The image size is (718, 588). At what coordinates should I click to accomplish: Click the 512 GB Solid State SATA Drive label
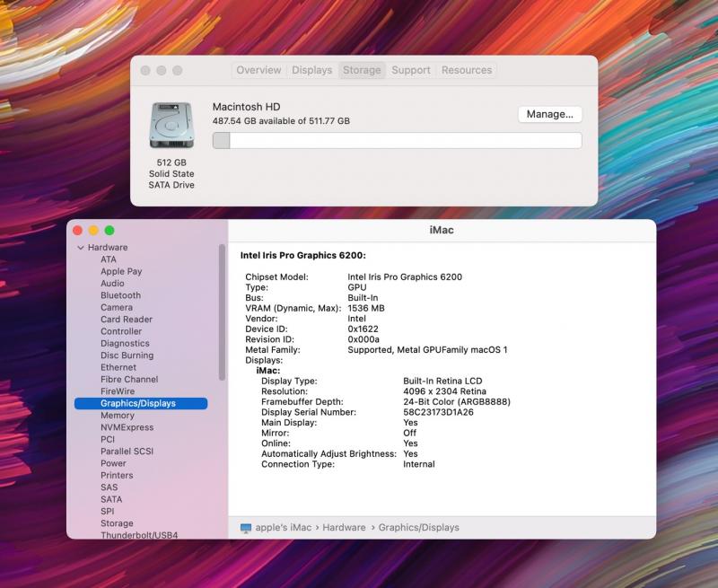[171, 173]
